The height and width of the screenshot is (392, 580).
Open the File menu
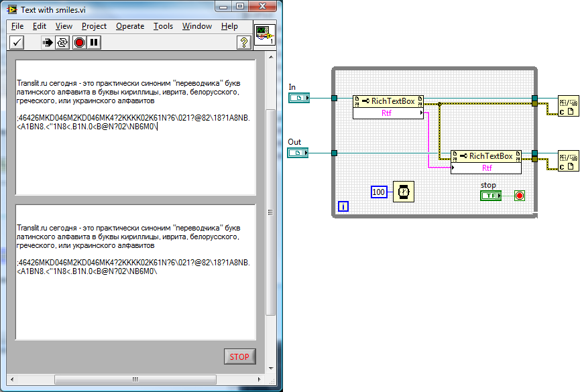click(x=17, y=26)
